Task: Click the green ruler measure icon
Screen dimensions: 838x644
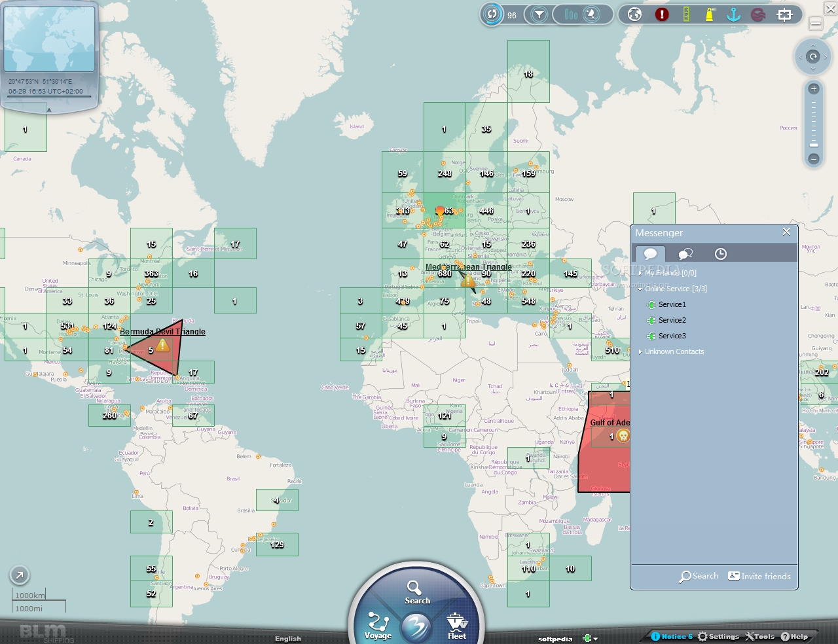Action: [686, 14]
